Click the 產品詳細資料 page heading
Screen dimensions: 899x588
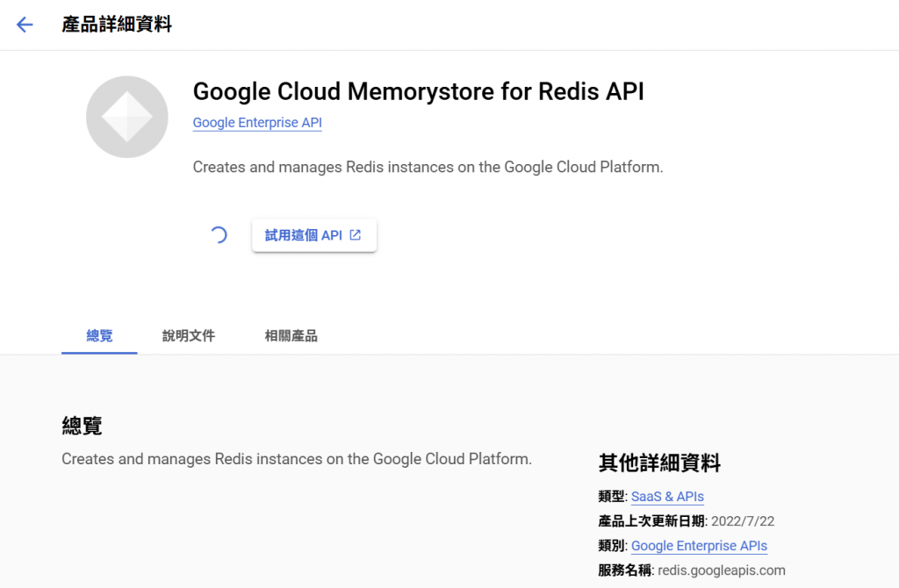point(117,24)
